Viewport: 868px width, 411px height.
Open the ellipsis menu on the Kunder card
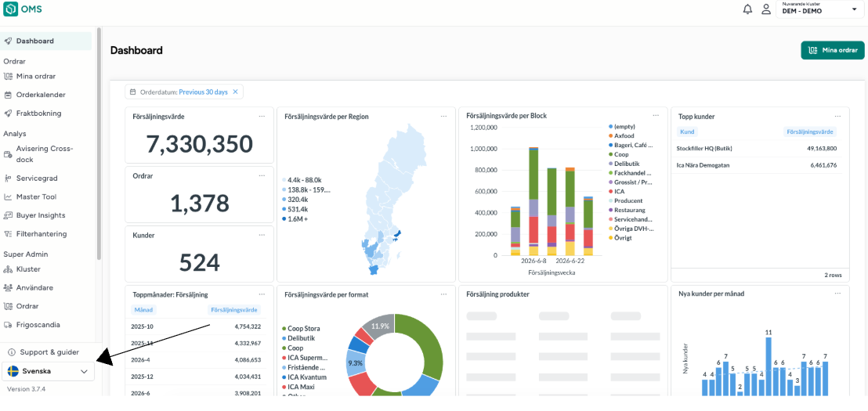click(262, 235)
